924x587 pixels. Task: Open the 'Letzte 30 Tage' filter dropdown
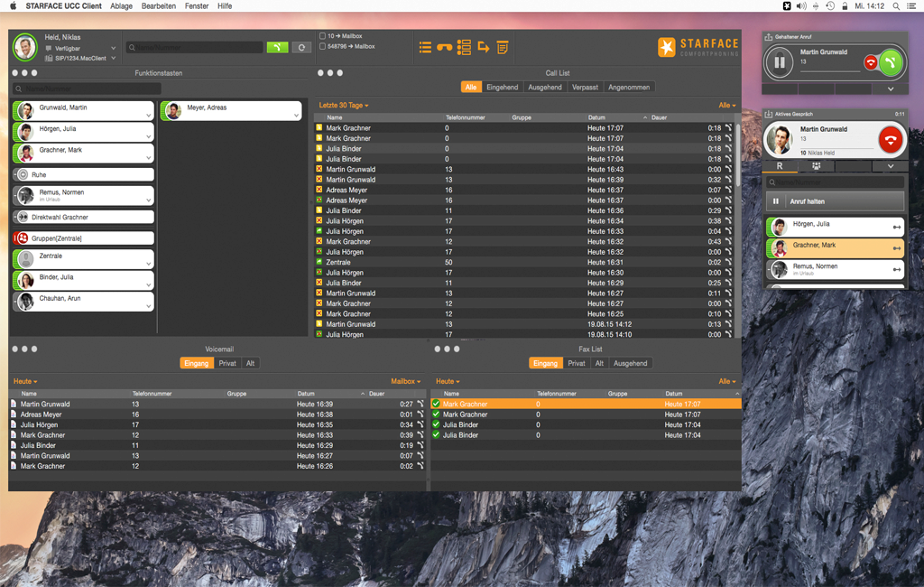point(344,106)
